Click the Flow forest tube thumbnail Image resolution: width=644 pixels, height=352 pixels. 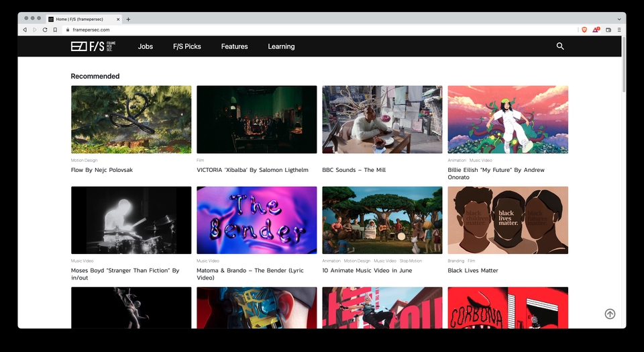tap(131, 120)
